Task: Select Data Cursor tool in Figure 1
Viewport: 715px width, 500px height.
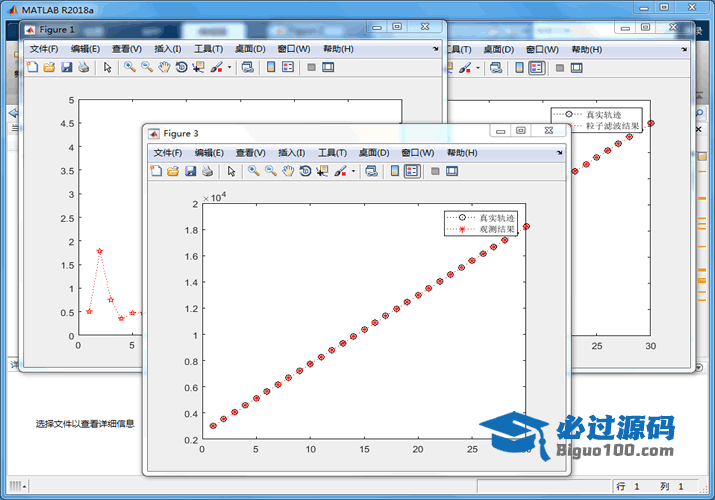Action: pos(198,67)
